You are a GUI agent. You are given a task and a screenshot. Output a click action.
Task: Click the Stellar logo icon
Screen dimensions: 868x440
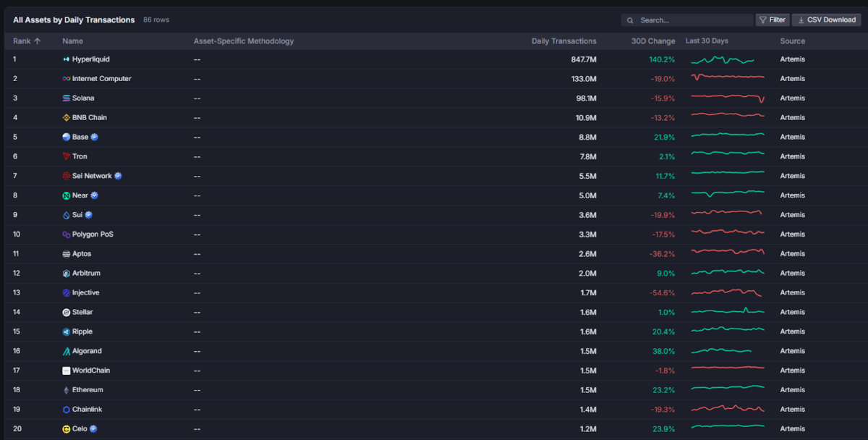[67, 313]
